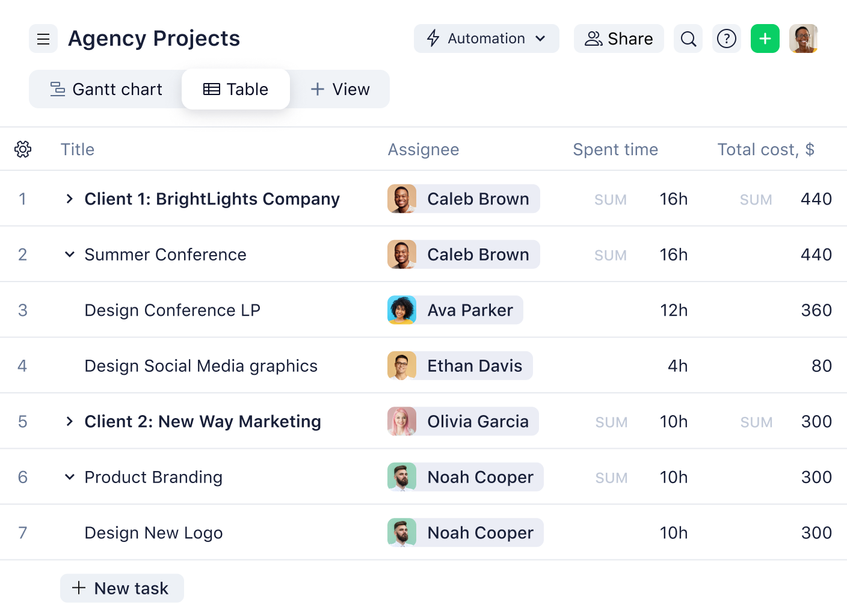
Task: Expand Client 2: New Way Marketing row
Action: click(69, 421)
